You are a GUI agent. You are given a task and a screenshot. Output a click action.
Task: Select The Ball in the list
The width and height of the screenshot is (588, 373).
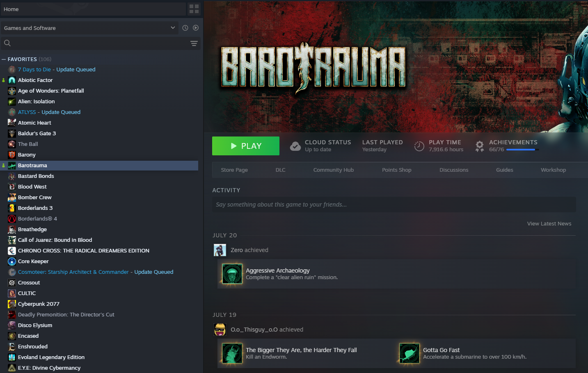click(x=28, y=144)
